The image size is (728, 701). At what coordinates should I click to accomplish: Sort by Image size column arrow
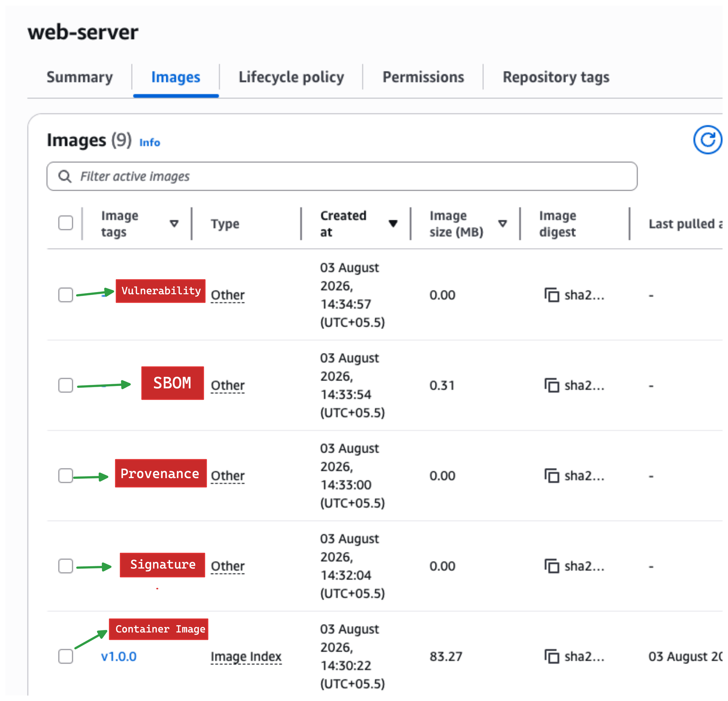pyautogui.click(x=503, y=224)
